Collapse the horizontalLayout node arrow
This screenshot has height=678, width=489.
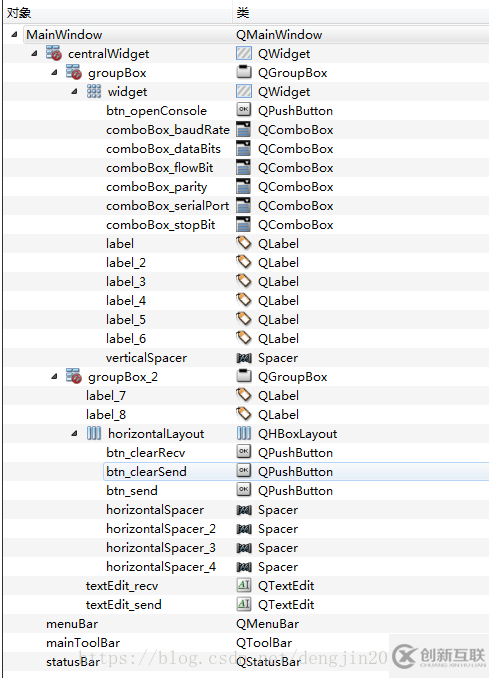(74, 433)
